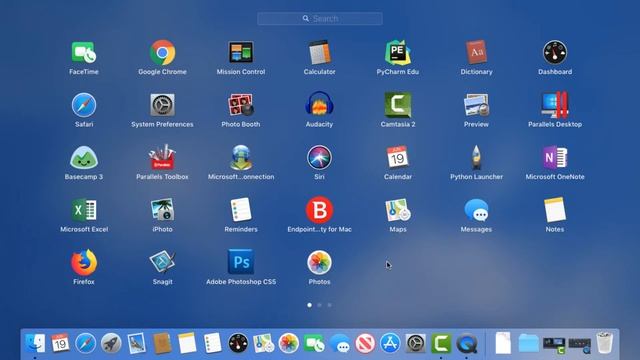Launch Adobe Photoshop CS5
640x360 pixels.
pyautogui.click(x=241, y=262)
